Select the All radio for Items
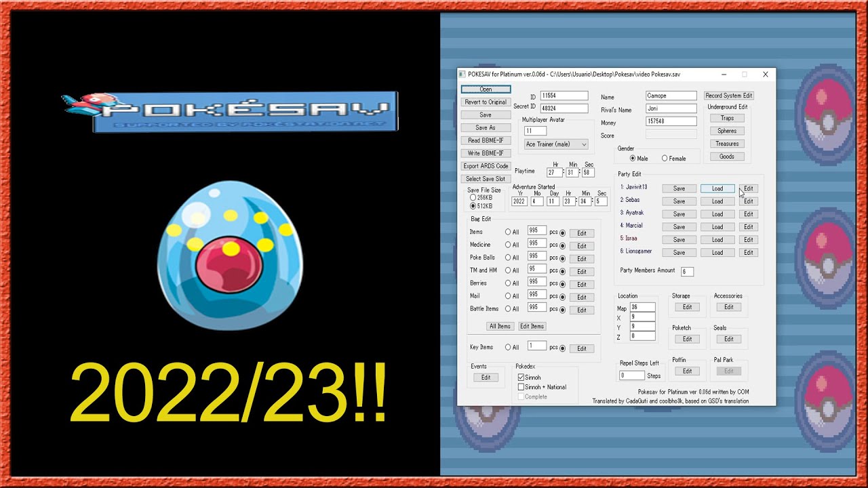Viewport: 868px width, 488px height. point(508,232)
